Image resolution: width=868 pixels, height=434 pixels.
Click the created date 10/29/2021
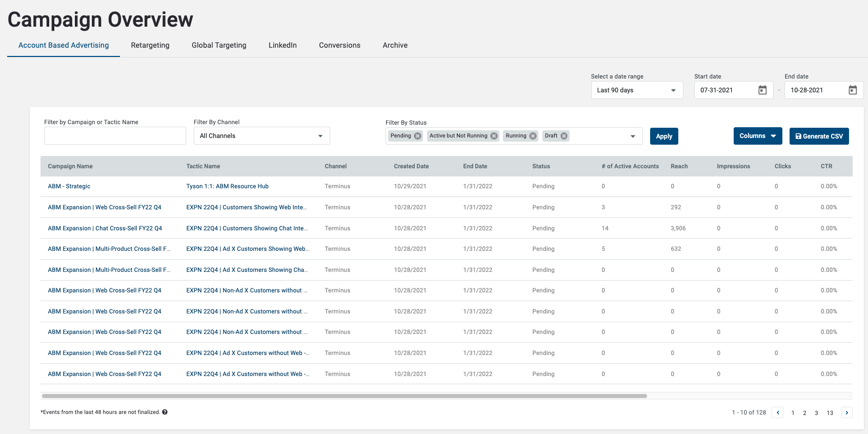(x=410, y=186)
